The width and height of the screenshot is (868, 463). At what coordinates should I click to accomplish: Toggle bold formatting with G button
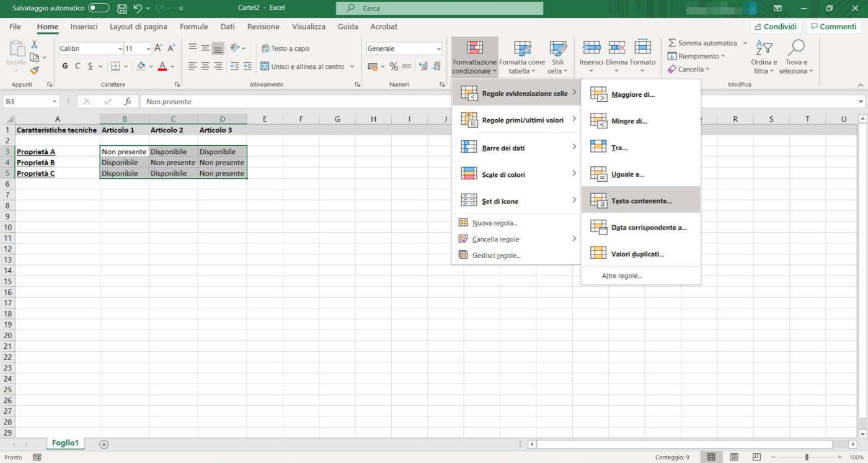tap(65, 66)
